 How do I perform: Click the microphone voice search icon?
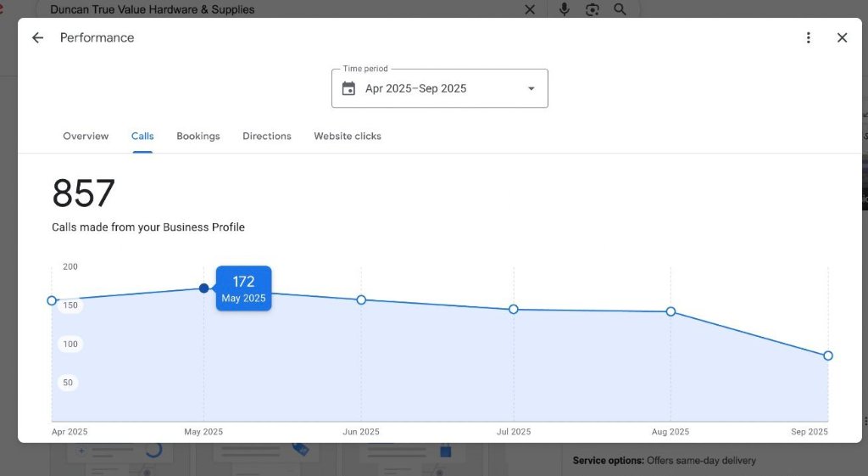pos(565,9)
